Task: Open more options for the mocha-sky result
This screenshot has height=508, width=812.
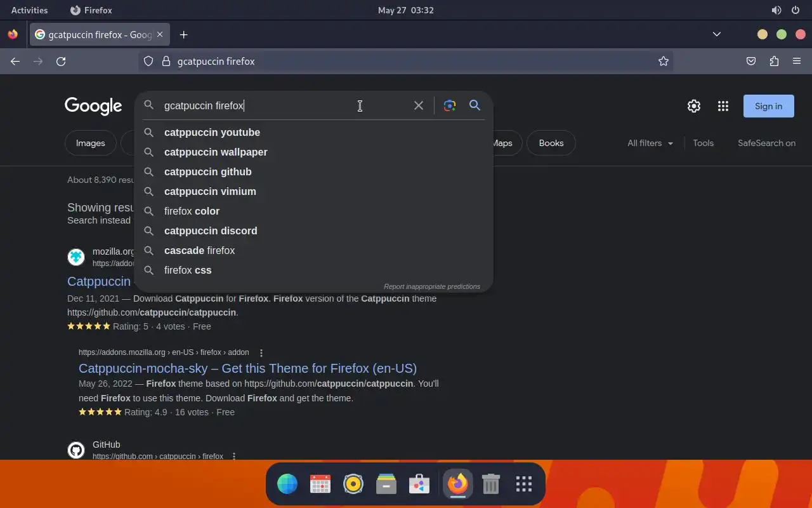Action: point(261,352)
